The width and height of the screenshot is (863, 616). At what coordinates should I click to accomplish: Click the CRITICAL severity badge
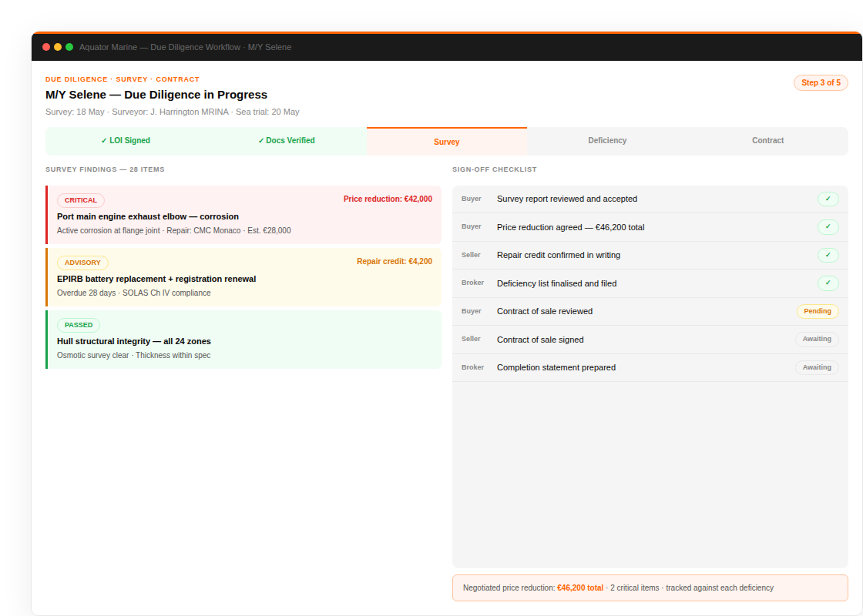click(81, 200)
